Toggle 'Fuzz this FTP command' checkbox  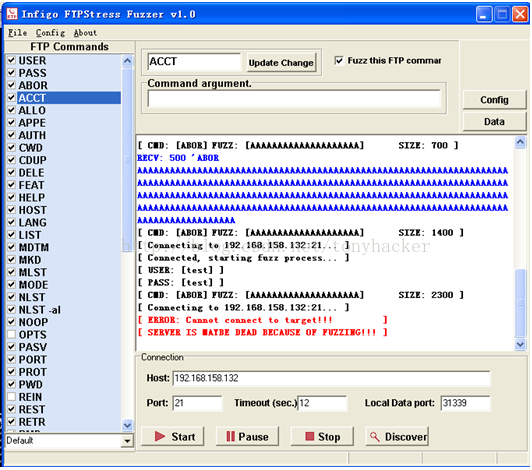(x=339, y=60)
